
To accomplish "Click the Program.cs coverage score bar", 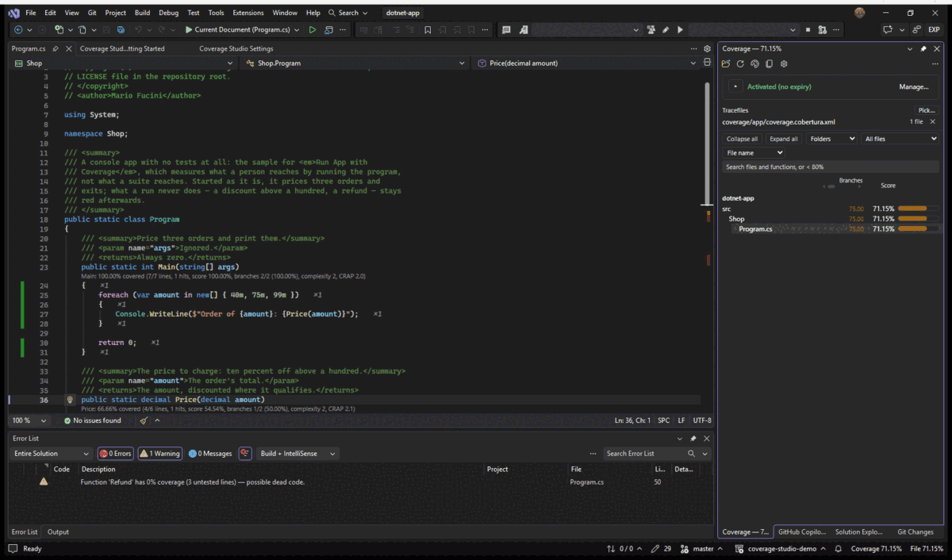I will coord(918,229).
